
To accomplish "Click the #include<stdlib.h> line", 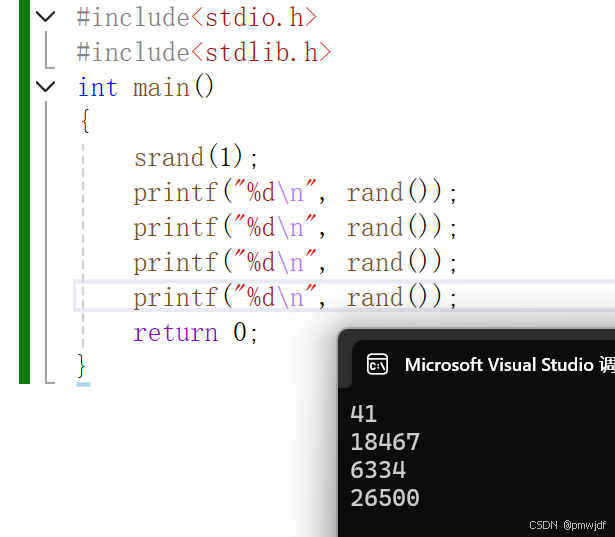I will pos(204,52).
